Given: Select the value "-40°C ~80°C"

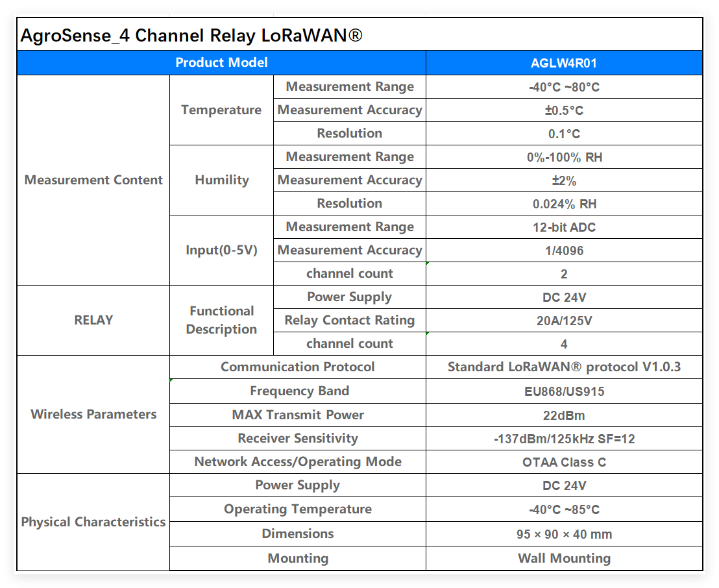Looking at the screenshot, I should tap(564, 87).
